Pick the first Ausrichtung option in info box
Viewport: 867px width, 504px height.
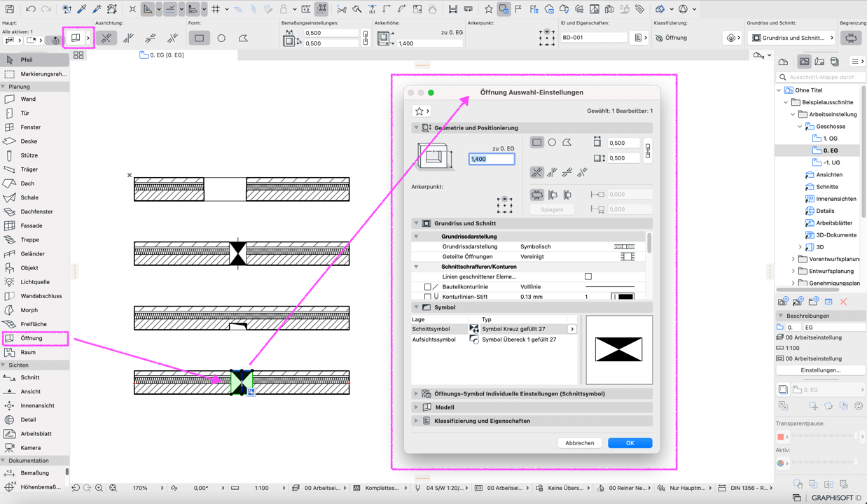tap(106, 38)
